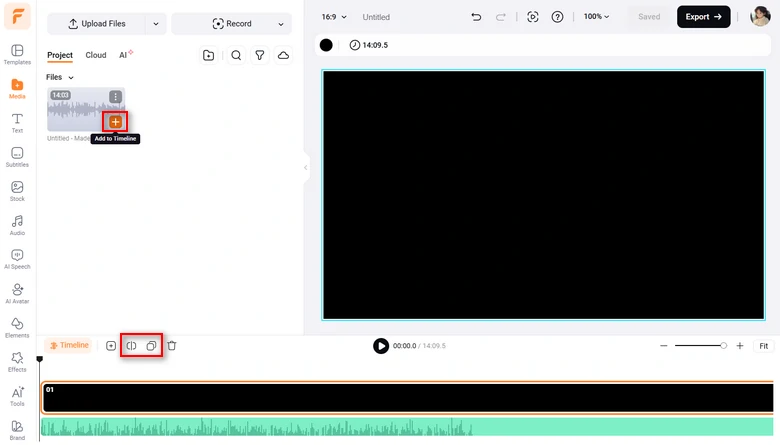Click the playhead marker on timeline

point(40,359)
